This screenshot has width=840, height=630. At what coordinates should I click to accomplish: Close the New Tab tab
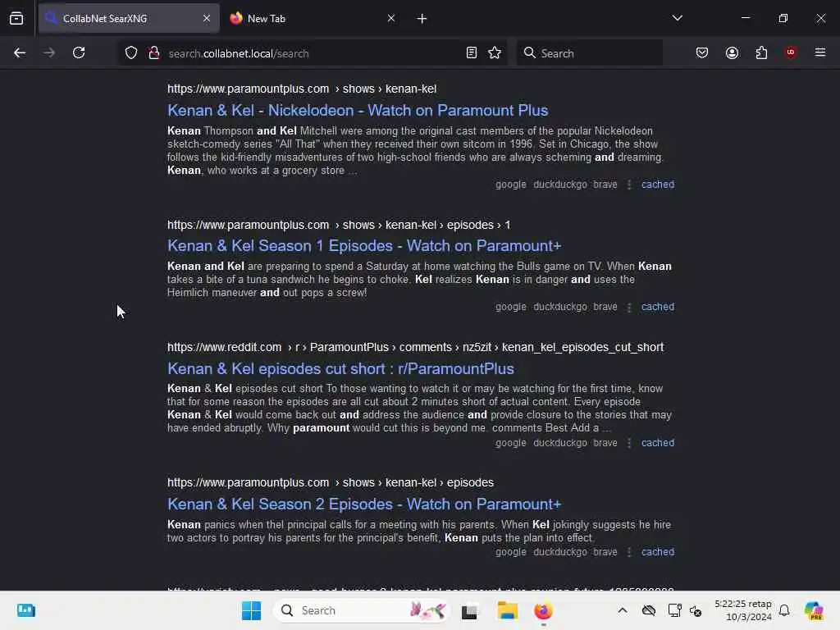pos(391,18)
